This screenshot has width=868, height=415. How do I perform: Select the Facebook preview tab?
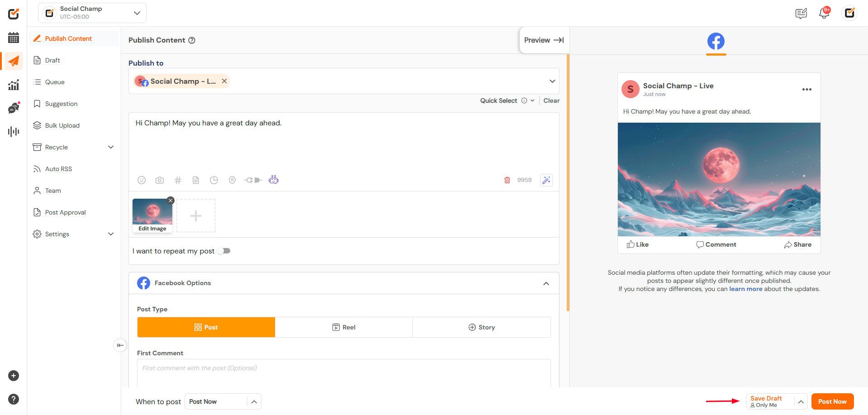click(x=716, y=42)
